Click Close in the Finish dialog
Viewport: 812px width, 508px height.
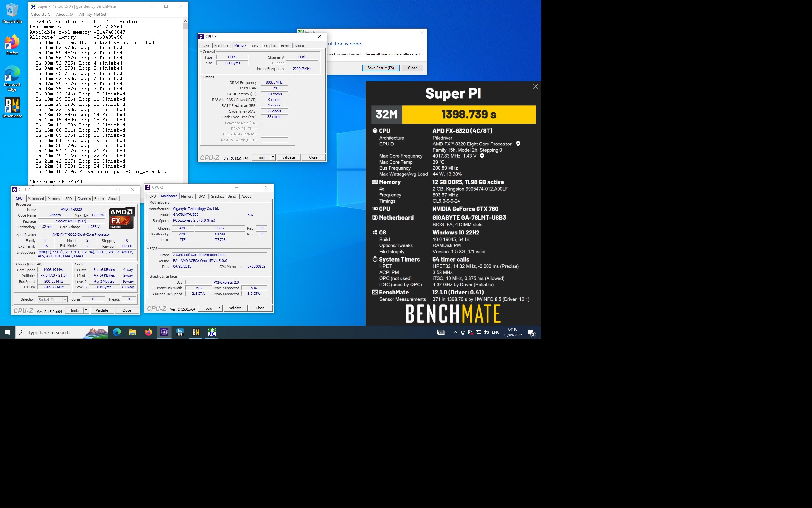pos(412,68)
